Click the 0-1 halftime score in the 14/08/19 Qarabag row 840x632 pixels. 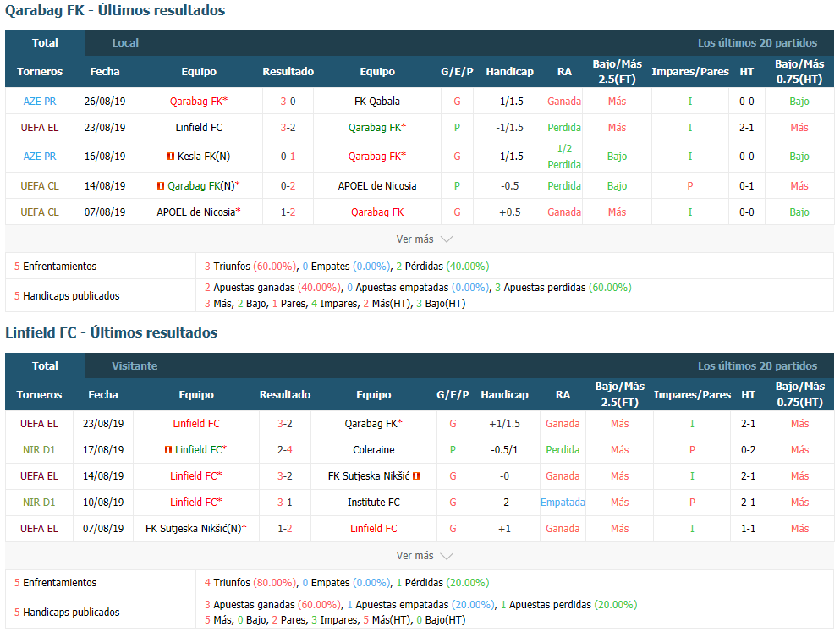746,186
